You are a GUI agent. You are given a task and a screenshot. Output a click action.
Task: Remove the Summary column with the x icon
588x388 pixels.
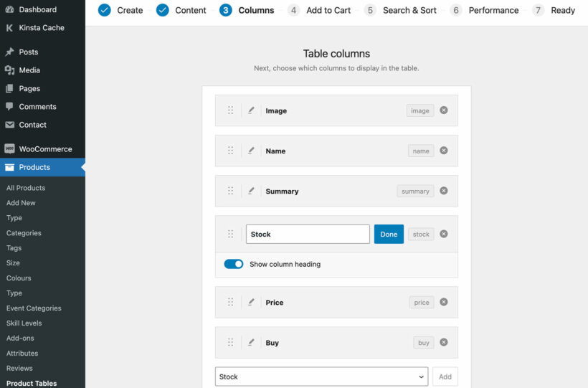point(444,191)
